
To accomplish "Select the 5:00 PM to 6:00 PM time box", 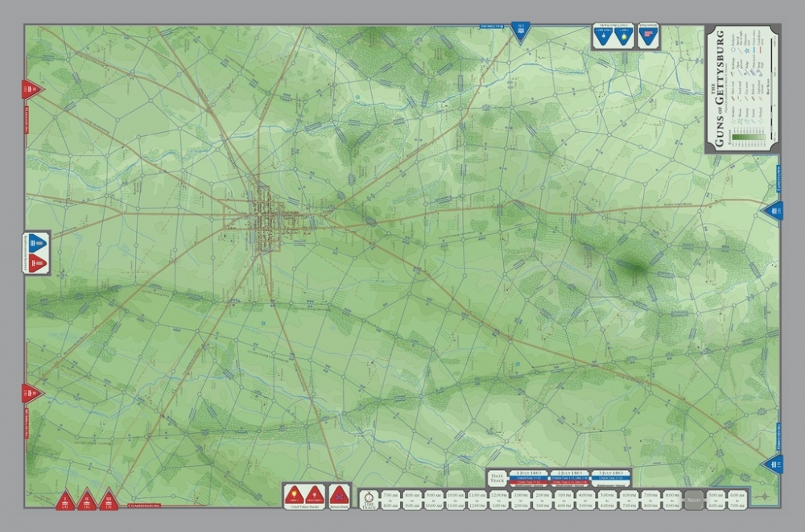I will pyautogui.click(x=607, y=500).
